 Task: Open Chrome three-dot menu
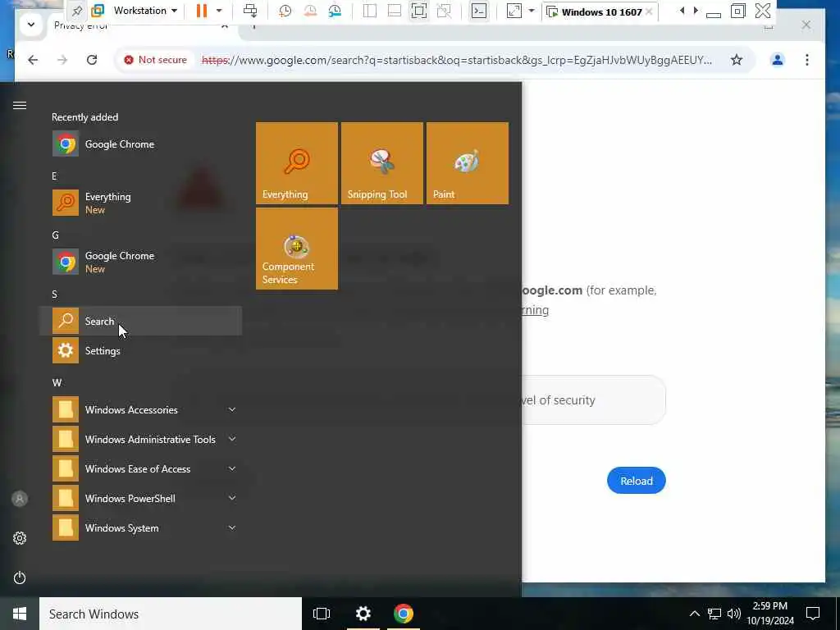(x=807, y=60)
